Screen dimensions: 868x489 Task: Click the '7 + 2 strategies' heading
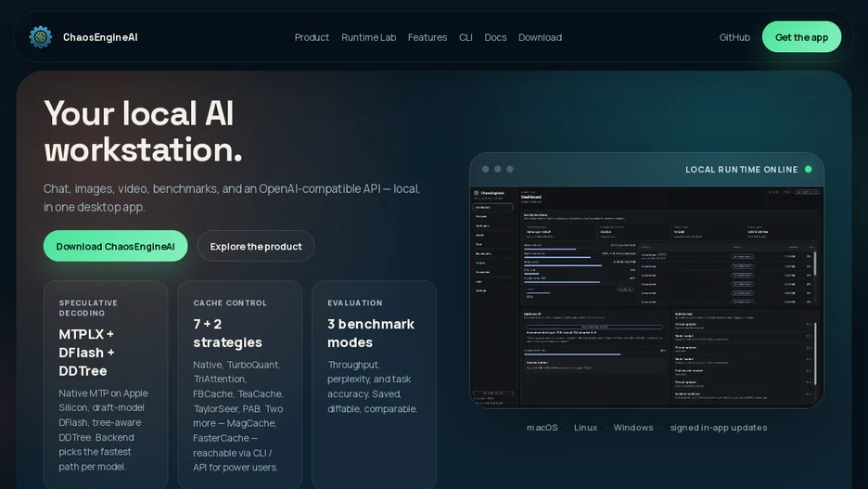pyautogui.click(x=227, y=333)
